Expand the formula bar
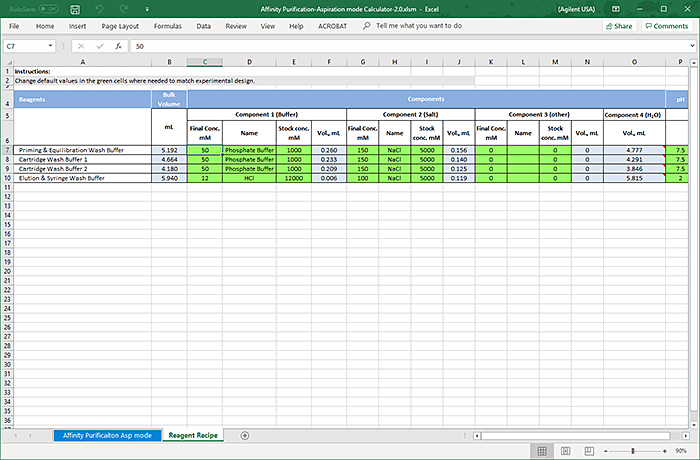700x460 pixels. pyautogui.click(x=690, y=46)
